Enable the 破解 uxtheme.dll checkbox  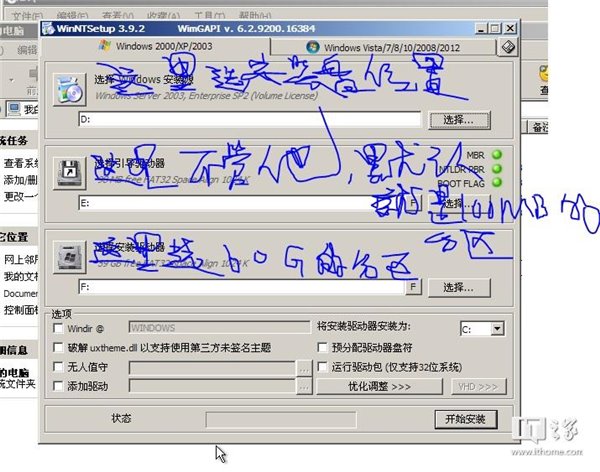(58, 348)
